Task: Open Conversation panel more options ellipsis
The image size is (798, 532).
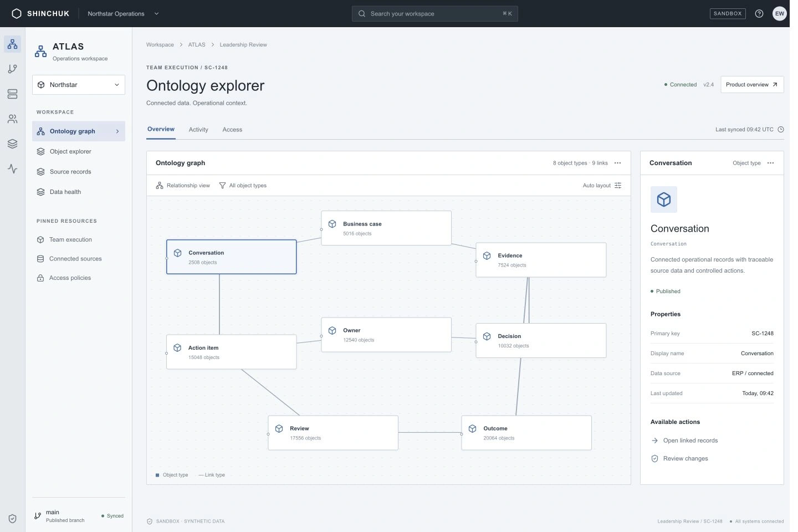Action: coord(770,163)
